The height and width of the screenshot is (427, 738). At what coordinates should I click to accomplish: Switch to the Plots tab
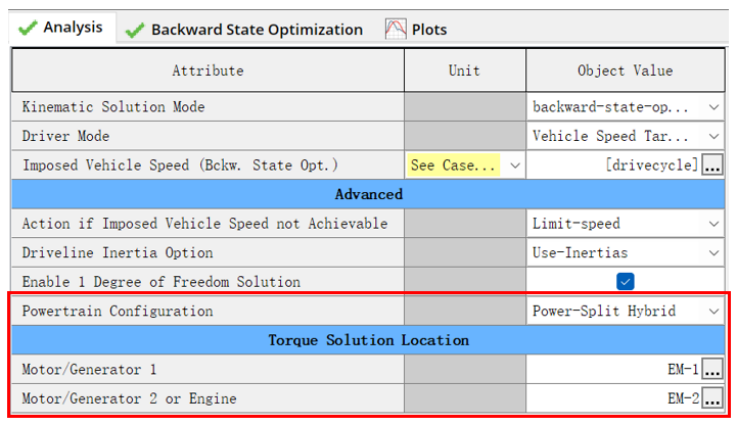[x=429, y=30]
